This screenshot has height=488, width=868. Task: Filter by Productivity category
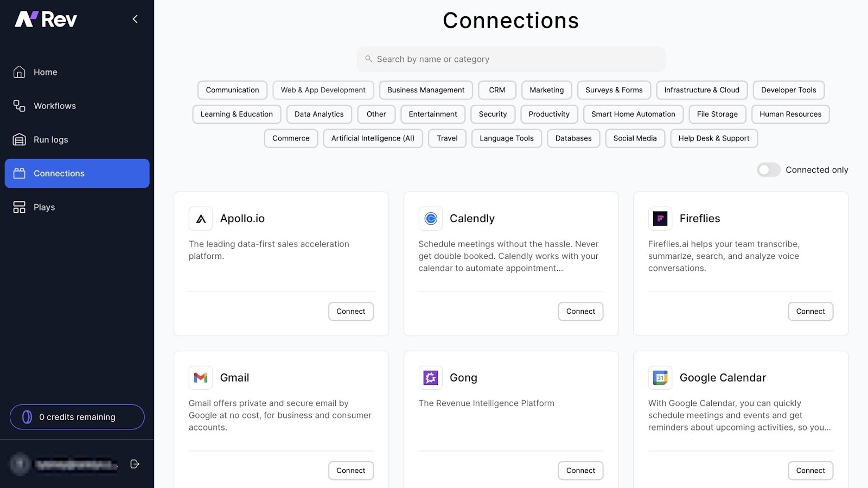(x=549, y=114)
